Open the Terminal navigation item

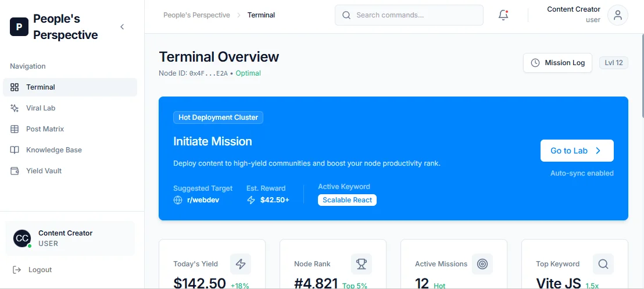click(x=70, y=87)
